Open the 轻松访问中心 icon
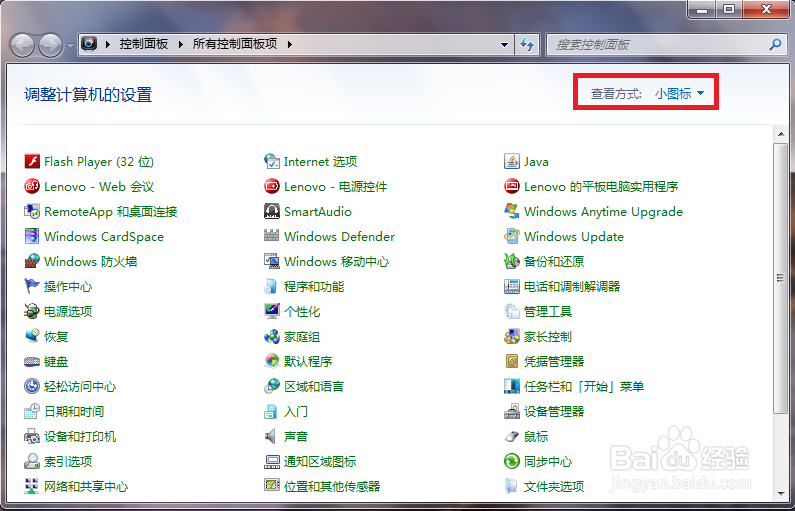This screenshot has height=511, width=795. pyautogui.click(x=32, y=386)
